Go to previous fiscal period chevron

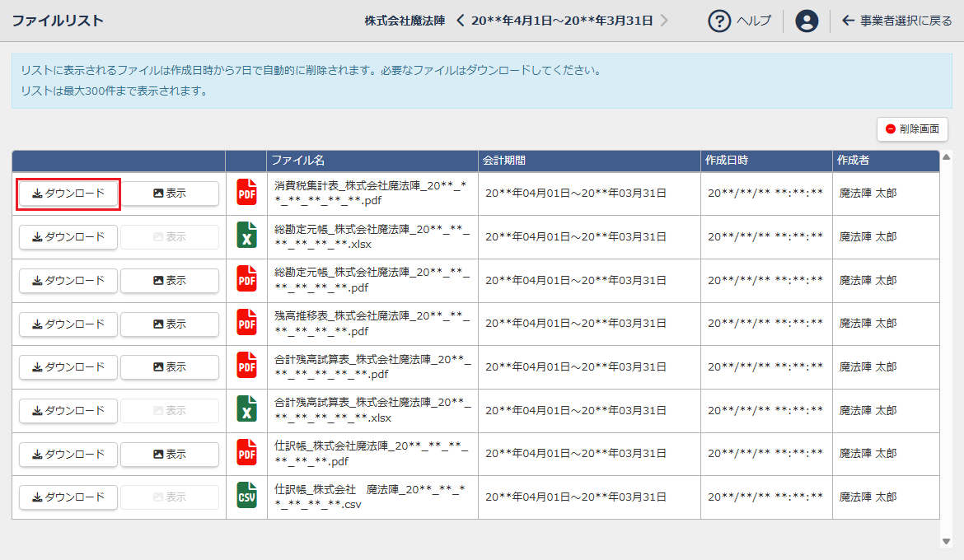coord(461,21)
